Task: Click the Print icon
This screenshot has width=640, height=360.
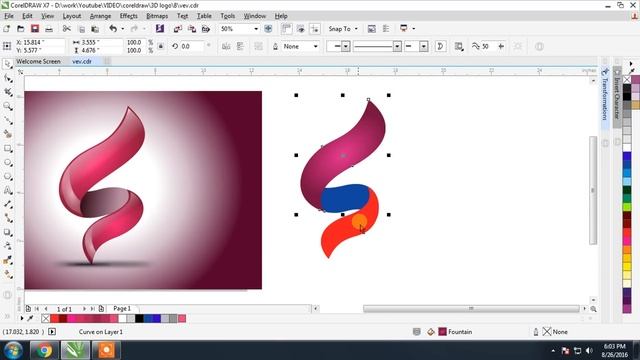Action: (49, 29)
